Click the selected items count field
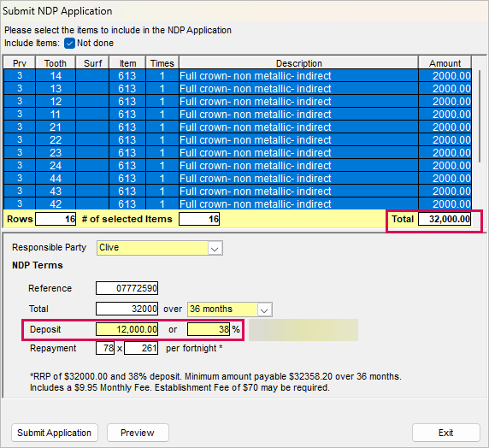Screen dimensions: 489x448 point(199,219)
